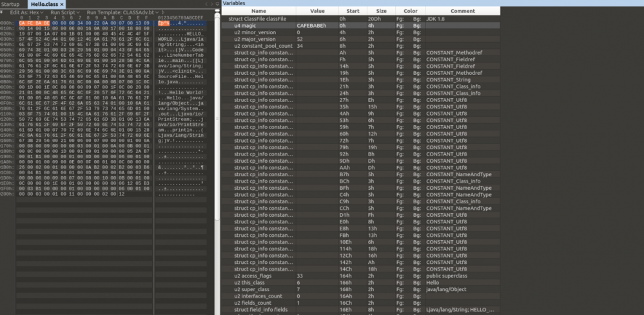Open the Run Template: CLASSAdv.bt dropdown
Viewport: 644px width, 315px height.
(x=122, y=12)
